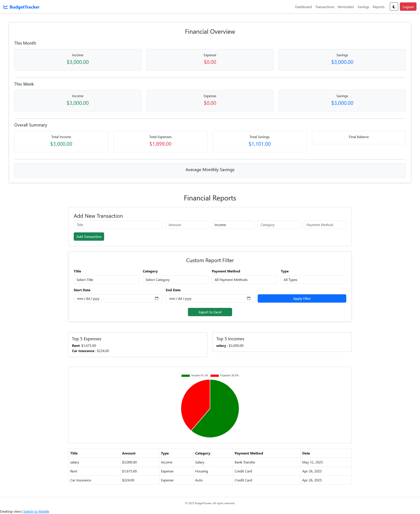Click the Apply Filter button
Screen dimensions: 420x514
click(x=302, y=298)
